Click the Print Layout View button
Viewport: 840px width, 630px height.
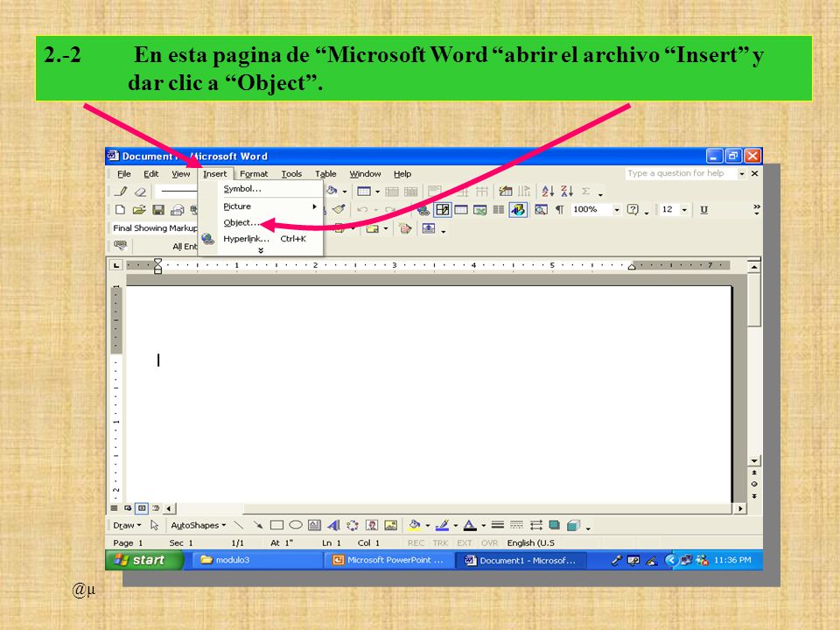pyautogui.click(x=142, y=507)
